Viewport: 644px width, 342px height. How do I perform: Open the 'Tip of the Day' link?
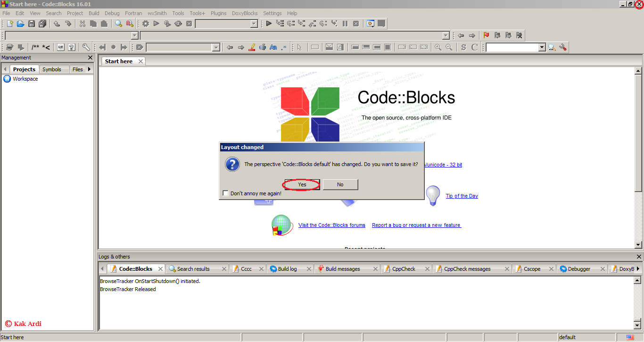click(x=462, y=195)
